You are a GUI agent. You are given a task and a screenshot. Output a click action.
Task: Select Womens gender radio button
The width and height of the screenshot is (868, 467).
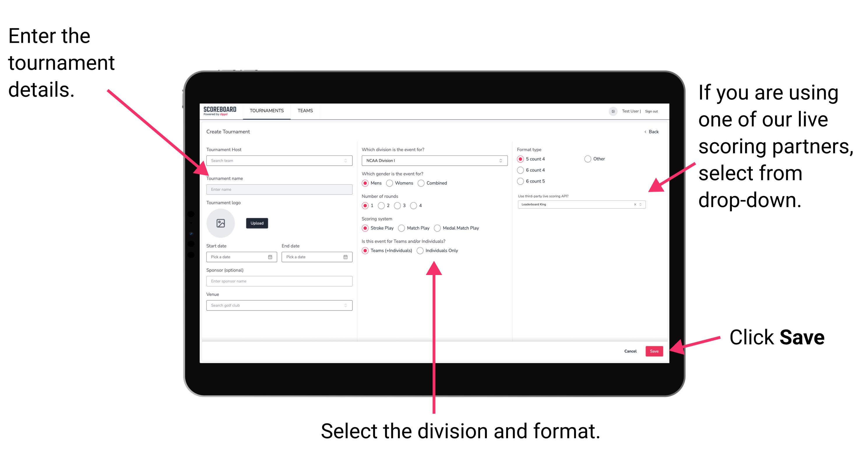[x=390, y=183]
